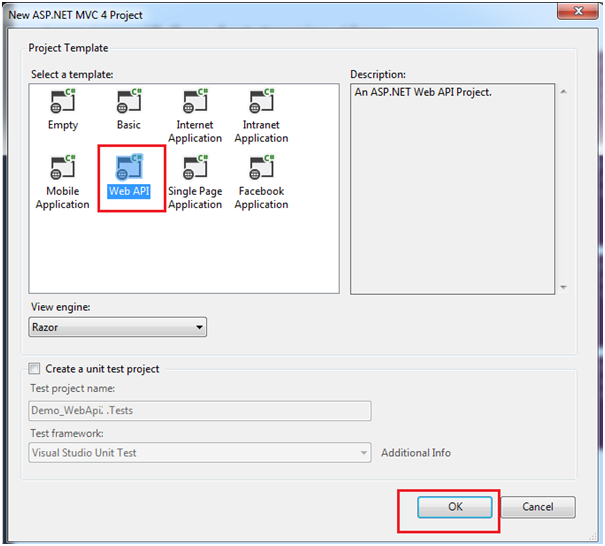
Task: Select the Intranet Application template icon
Action: point(262,101)
